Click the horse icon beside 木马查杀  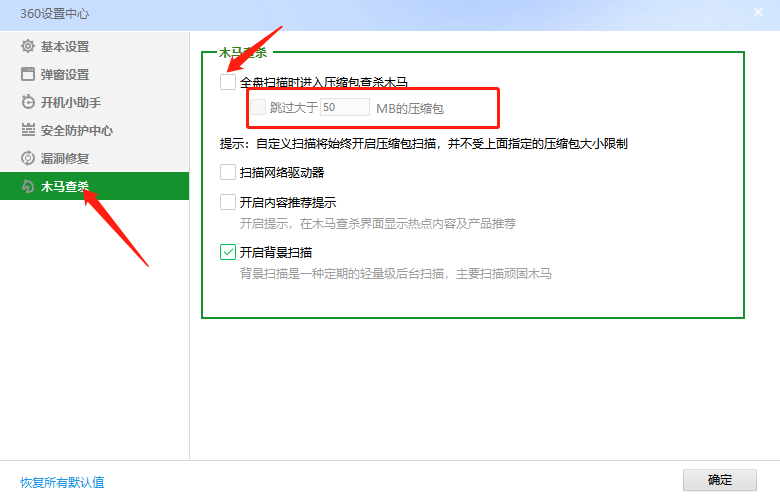(x=28, y=186)
